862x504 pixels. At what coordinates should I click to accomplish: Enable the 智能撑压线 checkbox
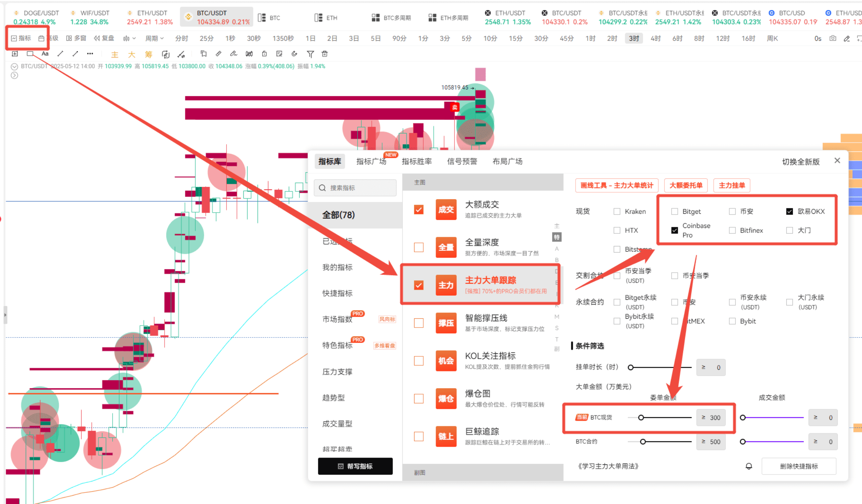click(419, 323)
